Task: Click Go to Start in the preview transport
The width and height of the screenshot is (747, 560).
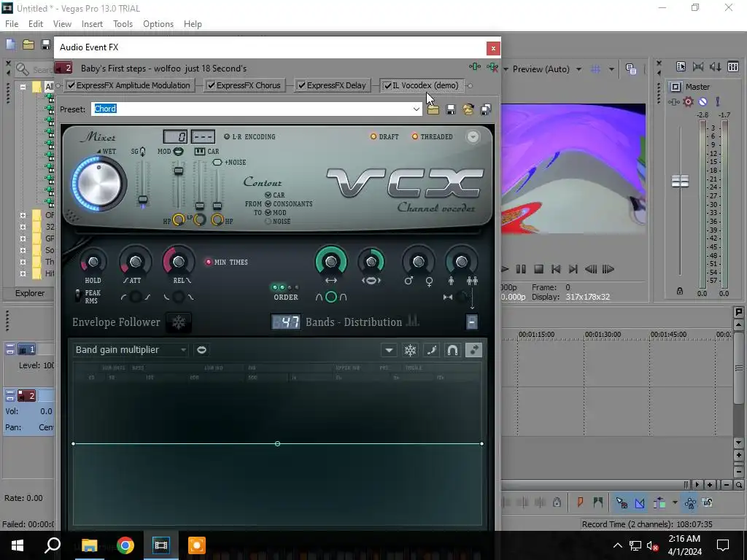Action: click(x=555, y=269)
